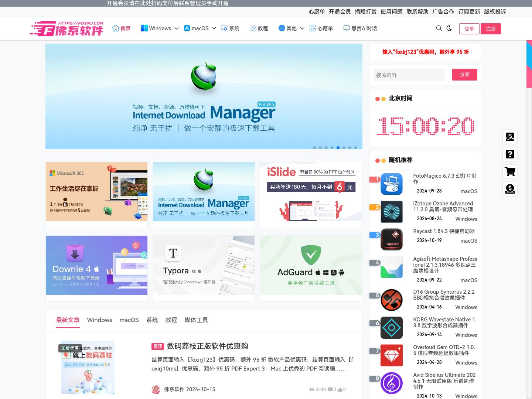
Task: Switch to the Windows articles tab
Action: coord(99,320)
